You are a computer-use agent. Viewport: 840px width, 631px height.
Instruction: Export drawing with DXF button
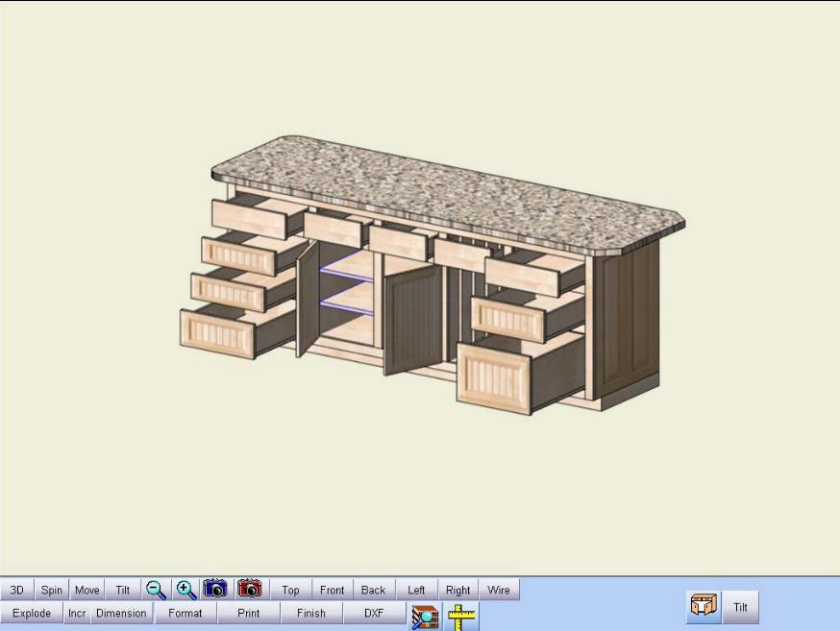pyautogui.click(x=374, y=613)
